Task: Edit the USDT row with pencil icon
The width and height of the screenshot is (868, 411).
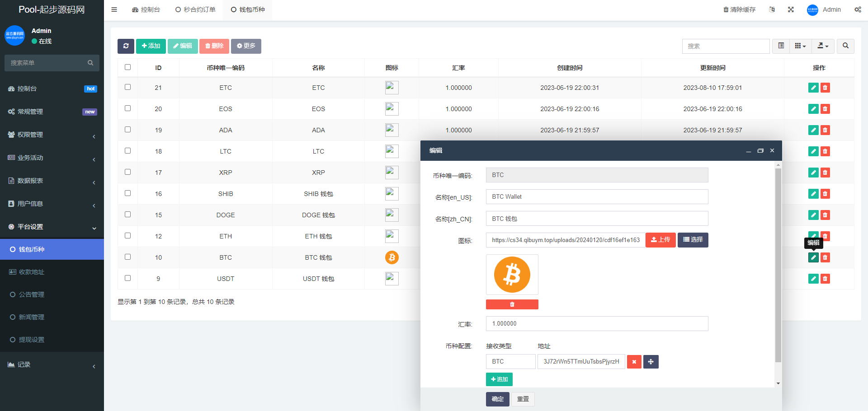Action: [813, 279]
